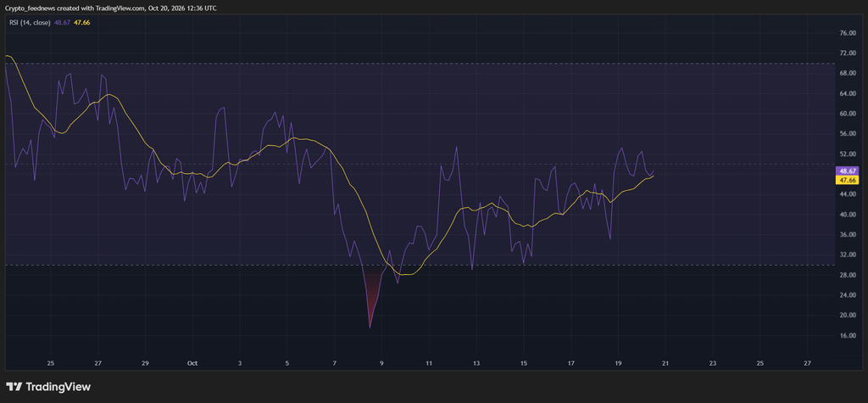
Task: Click the purple 48.67 price axis label
Action: point(848,171)
